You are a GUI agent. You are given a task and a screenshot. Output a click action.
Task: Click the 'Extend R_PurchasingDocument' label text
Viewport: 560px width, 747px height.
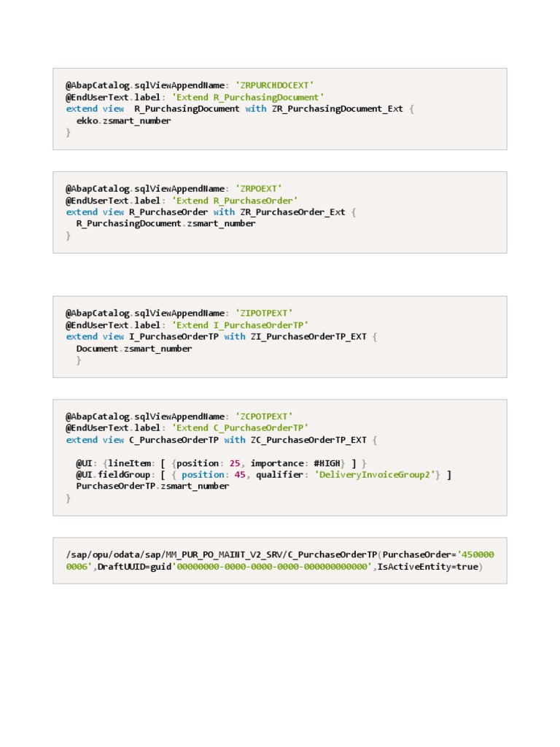pyautogui.click(x=248, y=97)
